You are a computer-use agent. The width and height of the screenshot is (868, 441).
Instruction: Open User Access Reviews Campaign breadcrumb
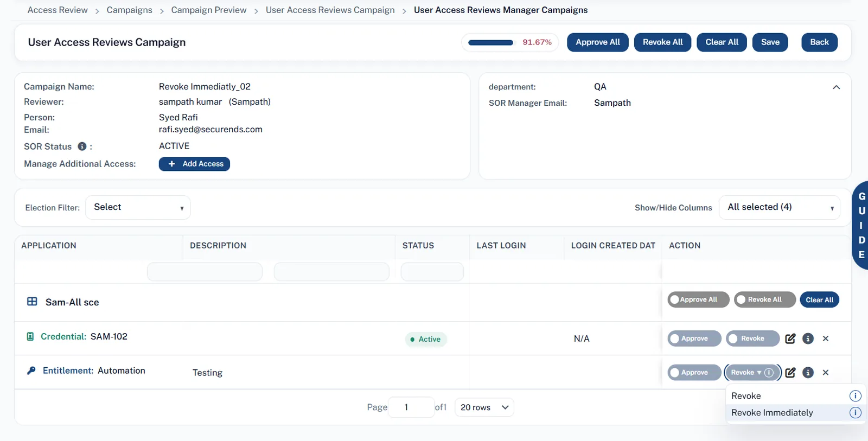(330, 10)
